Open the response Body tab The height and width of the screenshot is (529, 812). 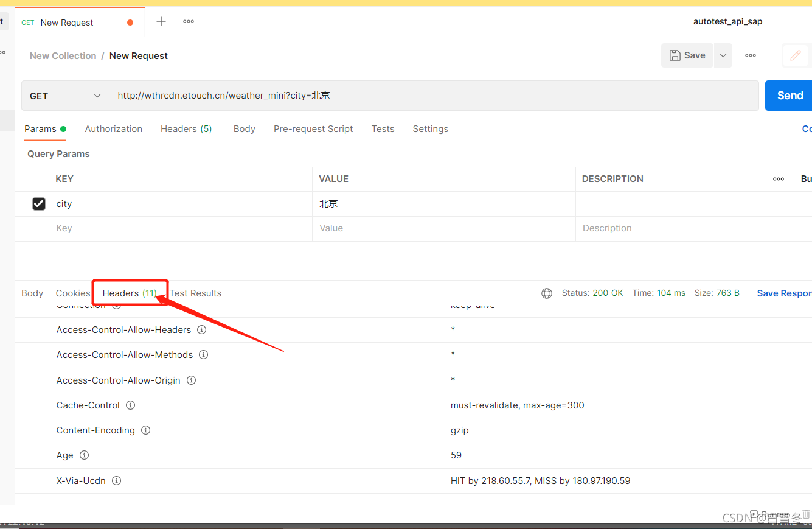(32, 293)
